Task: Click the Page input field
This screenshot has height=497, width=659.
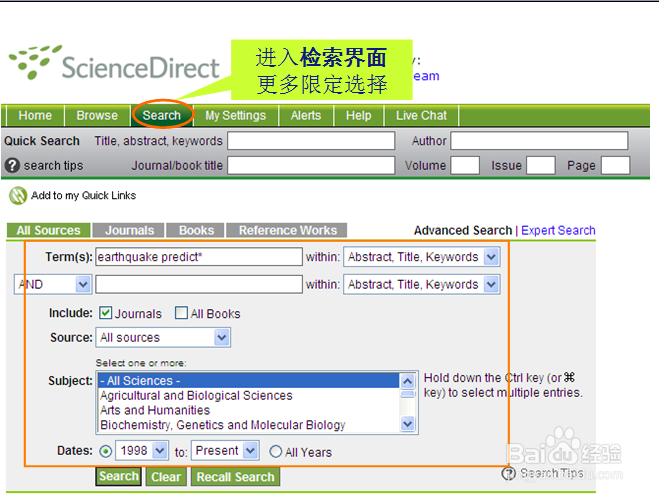Action: pyautogui.click(x=615, y=165)
